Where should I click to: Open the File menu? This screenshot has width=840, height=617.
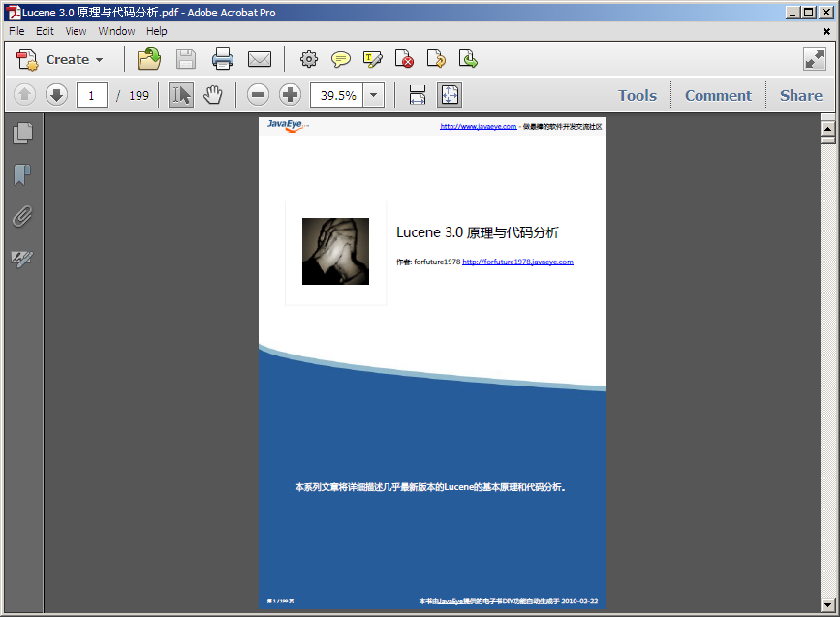coord(16,31)
